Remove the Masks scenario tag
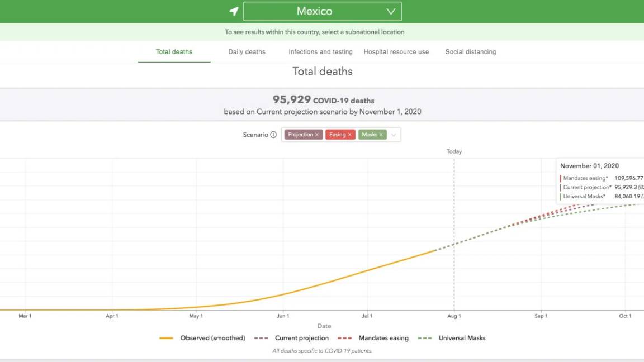The width and height of the screenshot is (644, 362). point(381,135)
